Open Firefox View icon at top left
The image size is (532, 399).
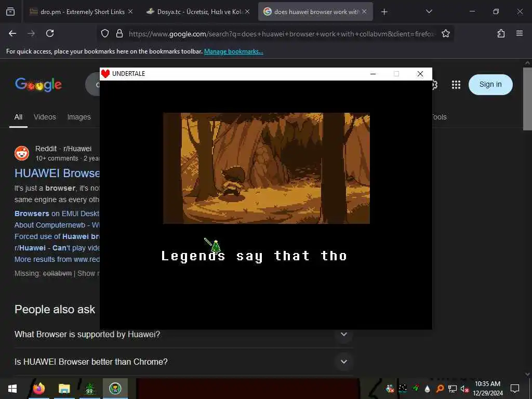pyautogui.click(x=10, y=11)
